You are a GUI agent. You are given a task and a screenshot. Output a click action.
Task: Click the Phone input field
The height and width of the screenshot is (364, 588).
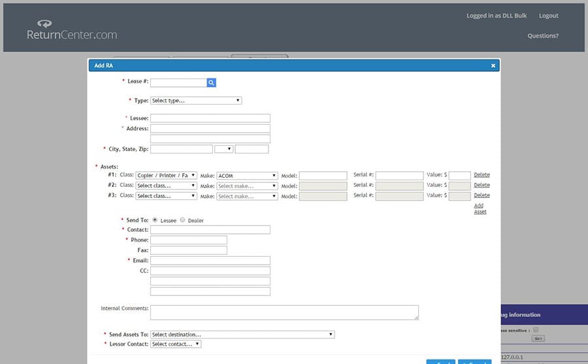pos(189,240)
